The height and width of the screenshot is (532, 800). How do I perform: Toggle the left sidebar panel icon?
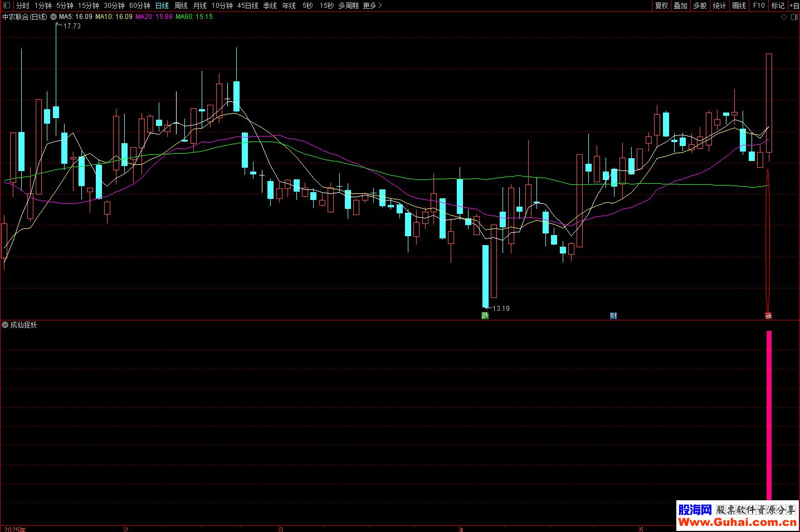(x=7, y=6)
